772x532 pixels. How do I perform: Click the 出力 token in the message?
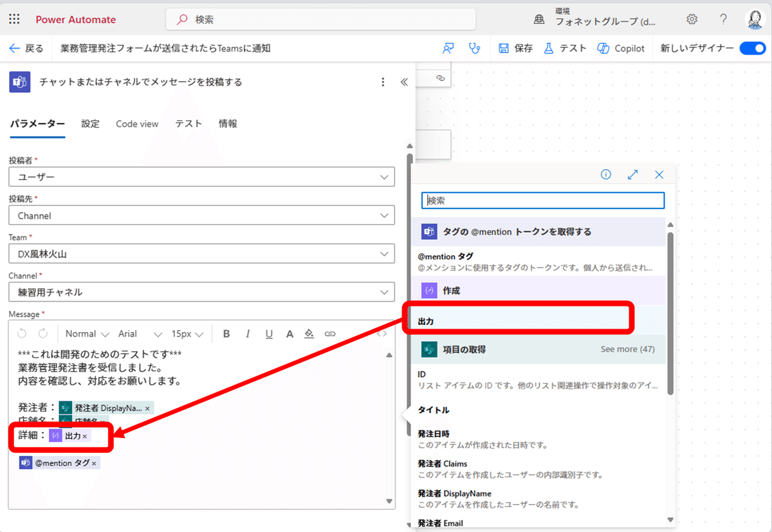pos(70,436)
